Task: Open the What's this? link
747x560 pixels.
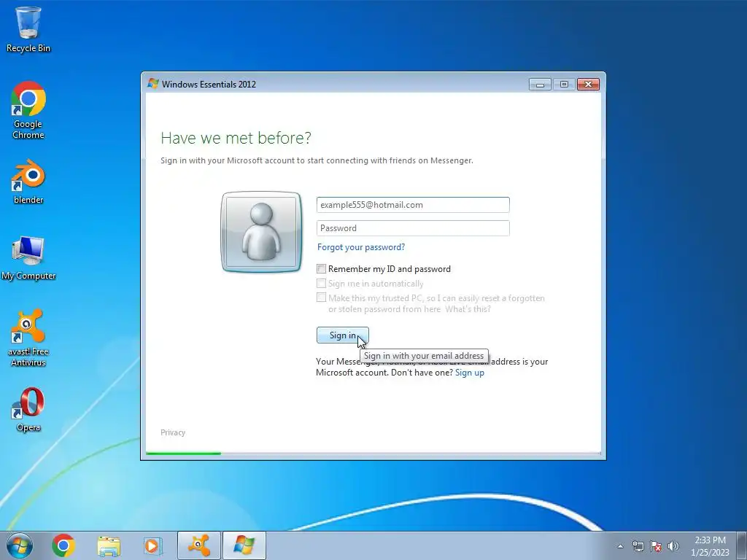Action: point(468,309)
